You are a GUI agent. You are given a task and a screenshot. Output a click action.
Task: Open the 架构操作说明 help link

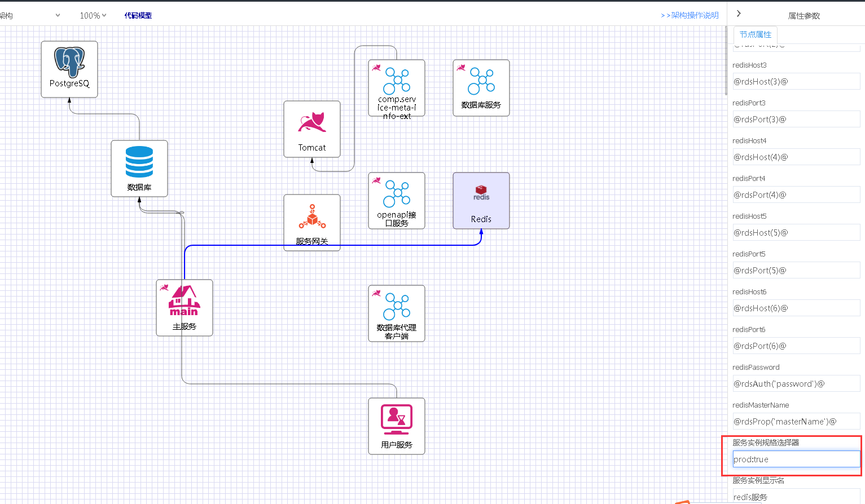690,15
